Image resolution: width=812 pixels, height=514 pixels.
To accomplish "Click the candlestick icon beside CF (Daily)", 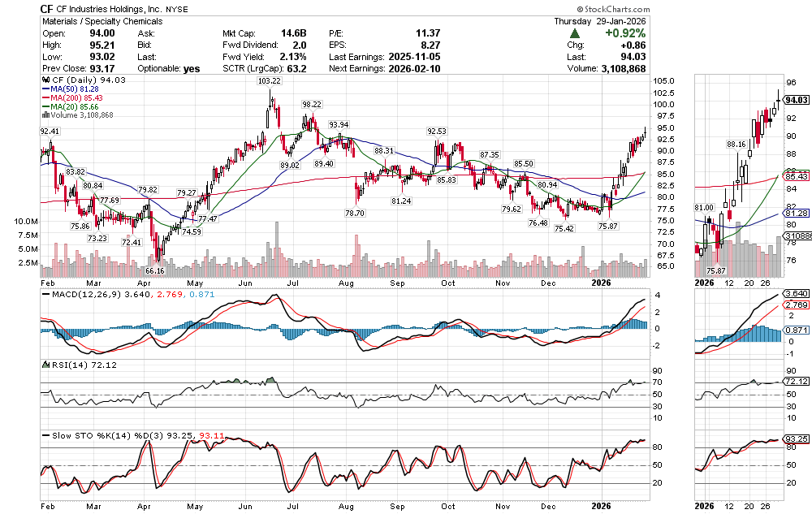I will (45, 80).
